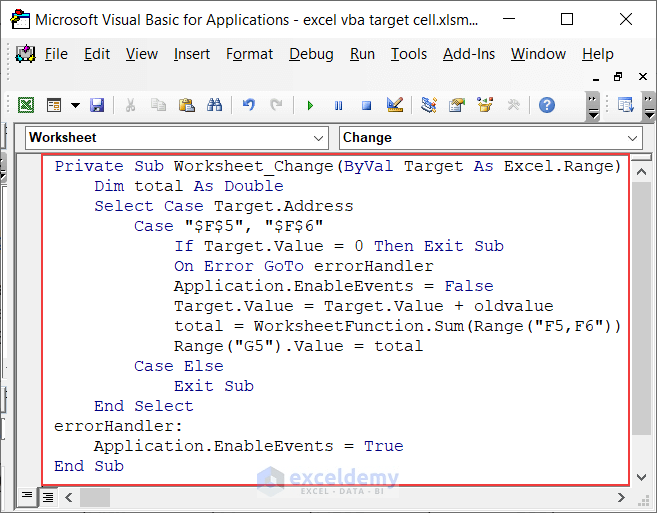Open the Project Explorer icon
Screen dimensions: 657x513
pos(429,105)
